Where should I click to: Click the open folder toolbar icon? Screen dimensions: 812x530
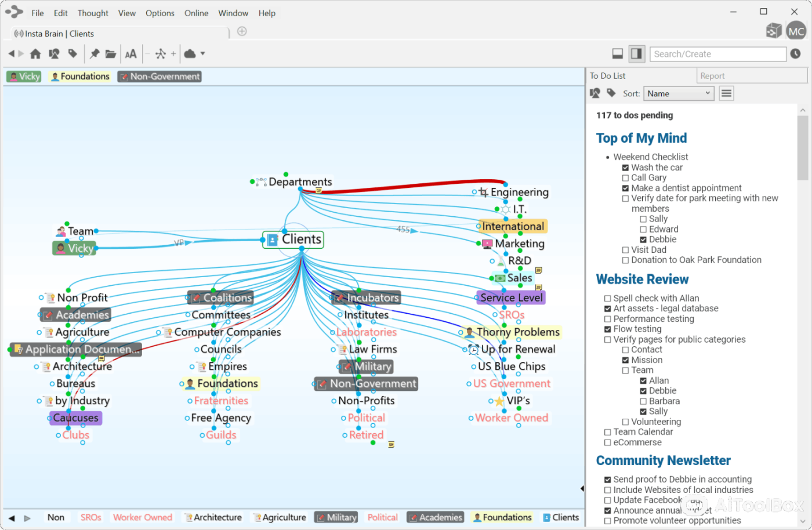(111, 54)
